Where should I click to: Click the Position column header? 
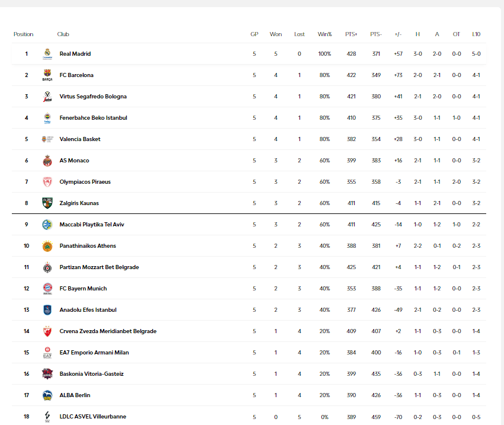(24, 34)
